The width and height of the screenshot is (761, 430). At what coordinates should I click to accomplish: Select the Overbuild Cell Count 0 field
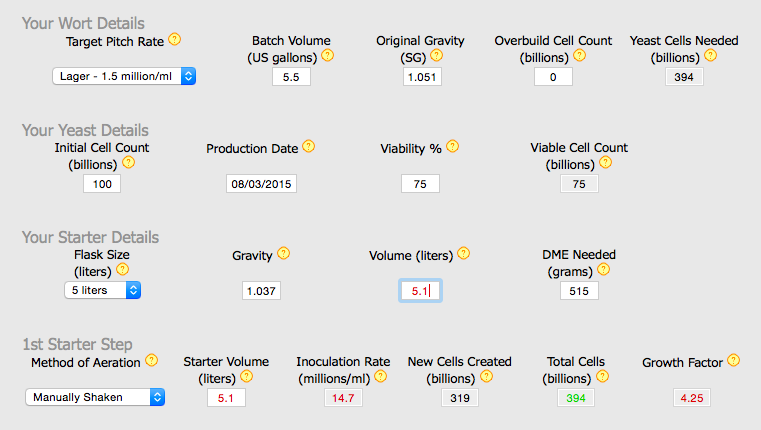[553, 77]
